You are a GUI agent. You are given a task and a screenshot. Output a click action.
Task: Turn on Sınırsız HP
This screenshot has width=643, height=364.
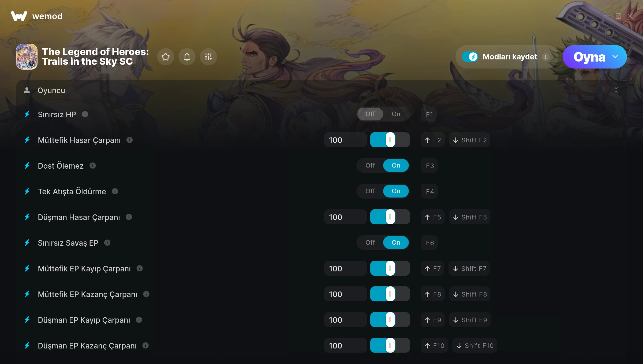(396, 114)
